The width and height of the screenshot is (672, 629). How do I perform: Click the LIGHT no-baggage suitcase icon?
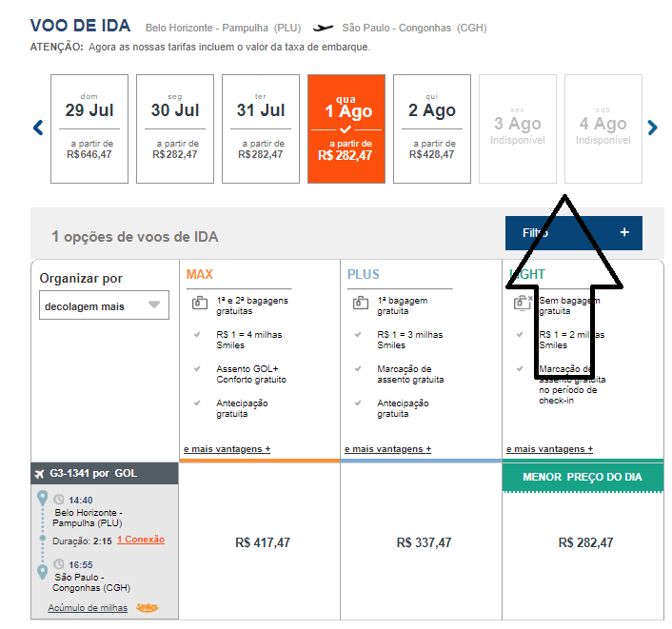pos(523,303)
